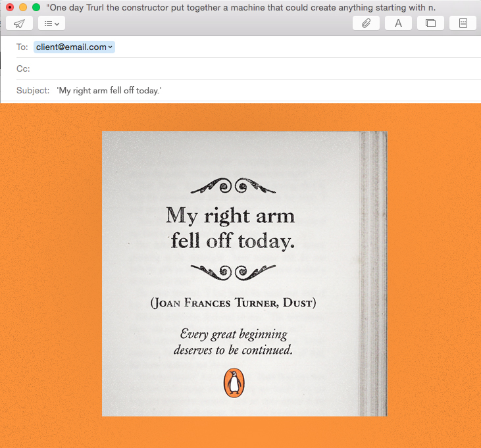The height and width of the screenshot is (448, 481).
Task: Open the header fields list dropdown
Action: (x=51, y=23)
